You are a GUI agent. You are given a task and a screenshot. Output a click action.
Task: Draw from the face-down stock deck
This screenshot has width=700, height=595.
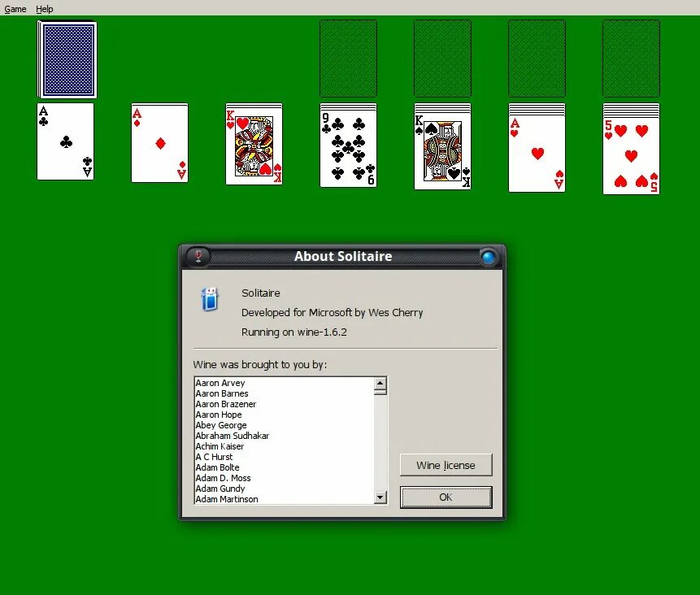click(x=67, y=59)
